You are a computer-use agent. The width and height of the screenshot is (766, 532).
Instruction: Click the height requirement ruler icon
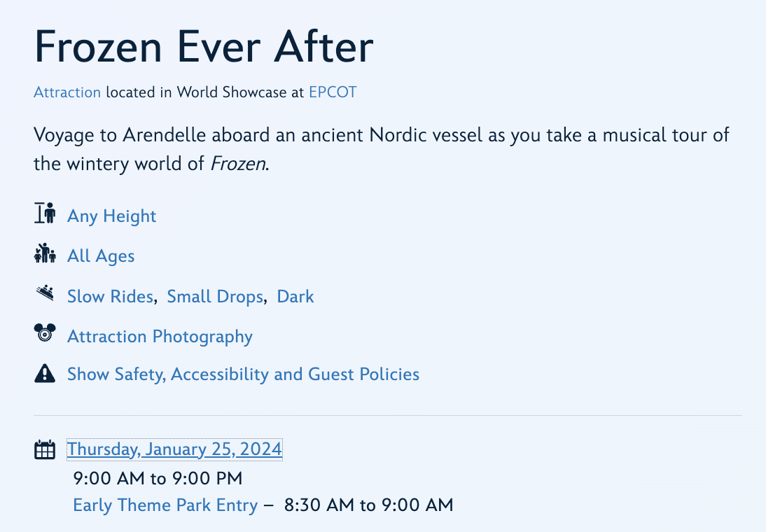(44, 214)
